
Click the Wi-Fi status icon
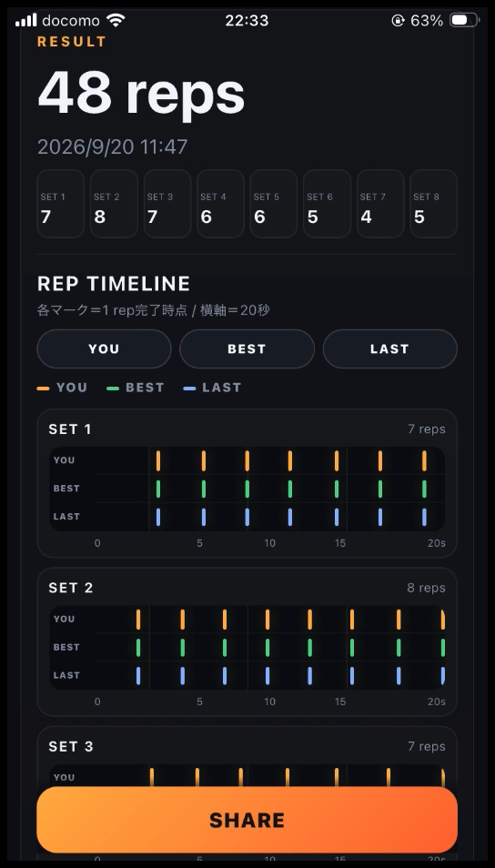[x=116, y=21]
